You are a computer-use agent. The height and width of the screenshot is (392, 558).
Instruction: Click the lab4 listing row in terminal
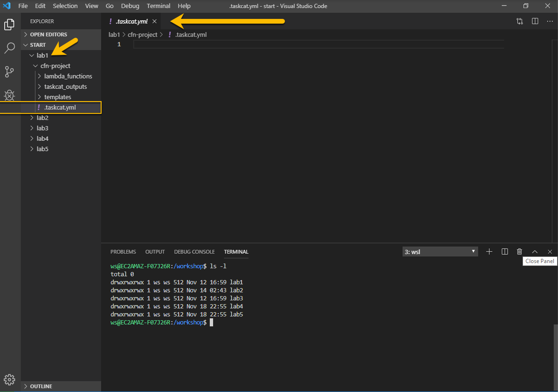click(x=177, y=306)
